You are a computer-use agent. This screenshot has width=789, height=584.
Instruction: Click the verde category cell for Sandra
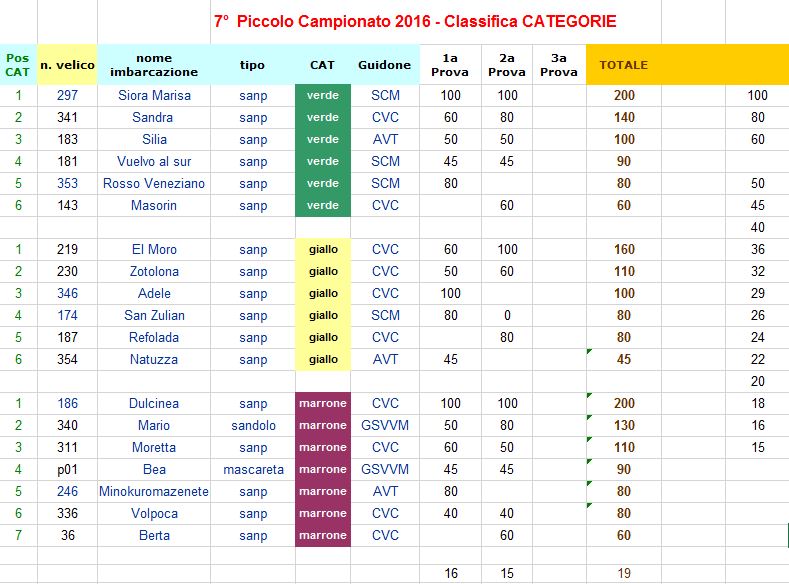(323, 117)
